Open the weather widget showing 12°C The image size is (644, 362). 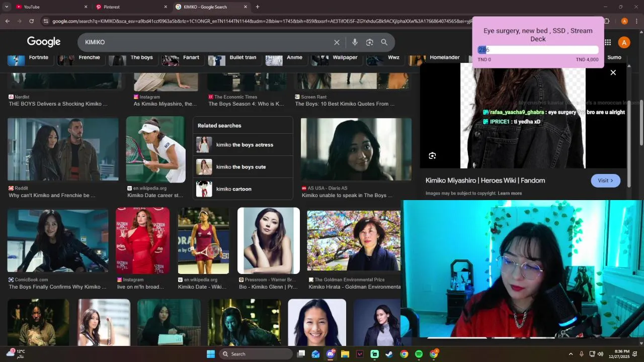[15, 353]
